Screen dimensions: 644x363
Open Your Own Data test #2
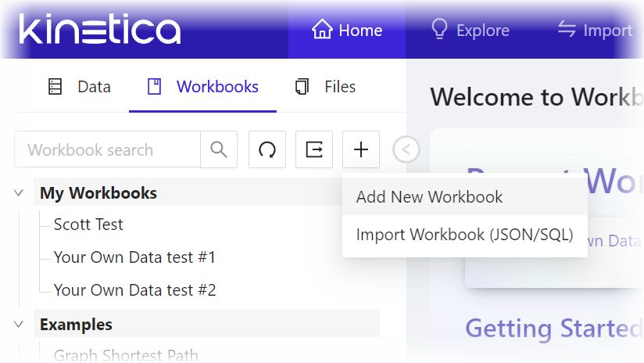coord(134,290)
